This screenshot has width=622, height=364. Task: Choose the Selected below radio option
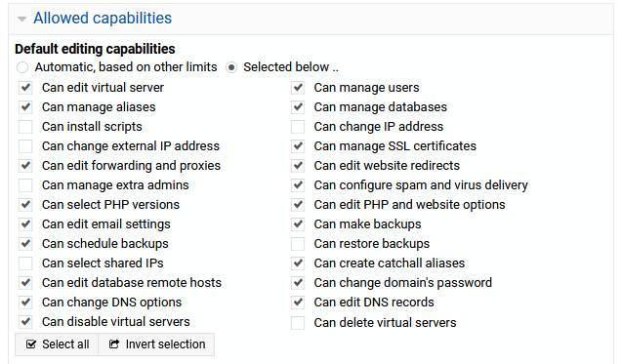coord(231,67)
